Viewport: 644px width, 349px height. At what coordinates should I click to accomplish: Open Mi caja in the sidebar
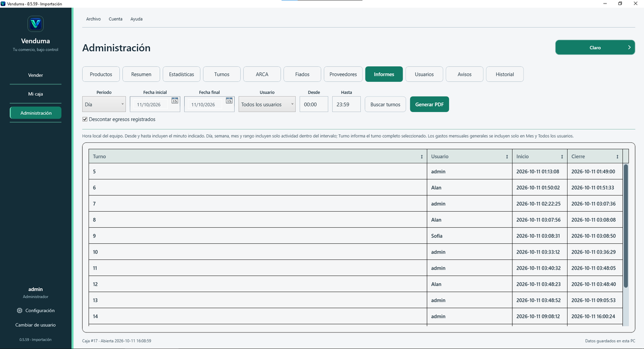click(x=36, y=94)
